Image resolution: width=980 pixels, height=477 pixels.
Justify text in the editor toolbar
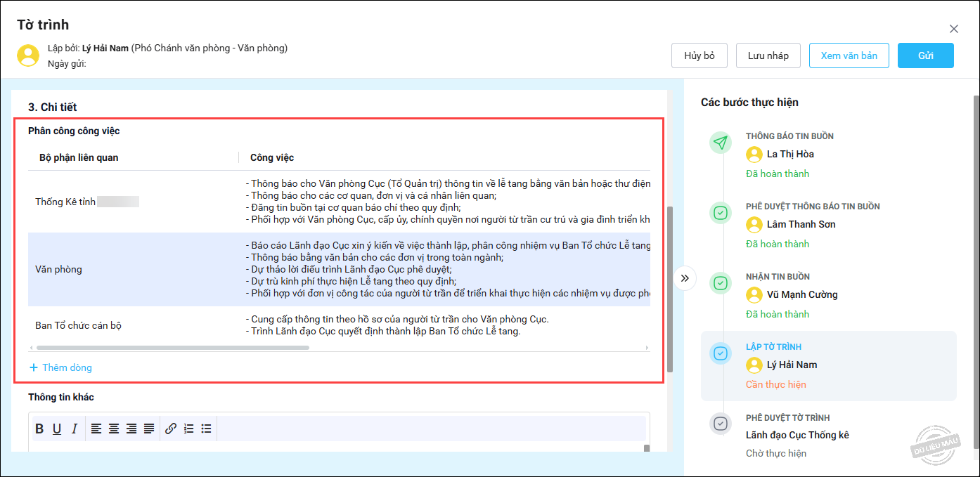(x=149, y=429)
